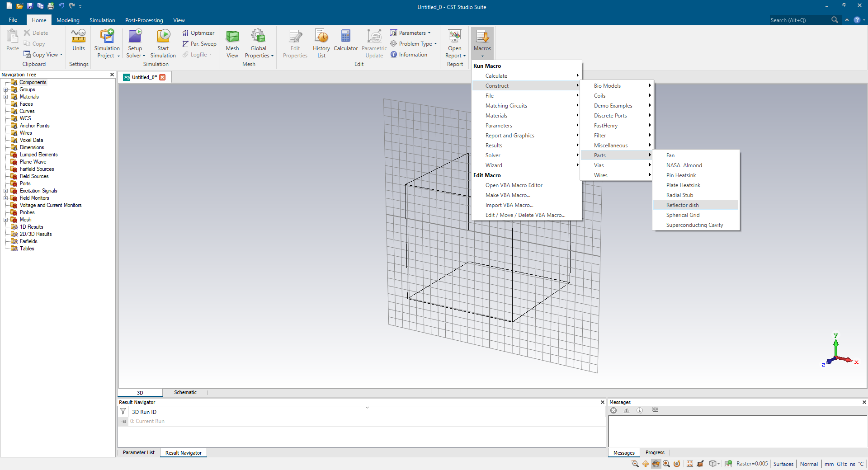Open the History List
868x470 pixels.
(321, 36)
